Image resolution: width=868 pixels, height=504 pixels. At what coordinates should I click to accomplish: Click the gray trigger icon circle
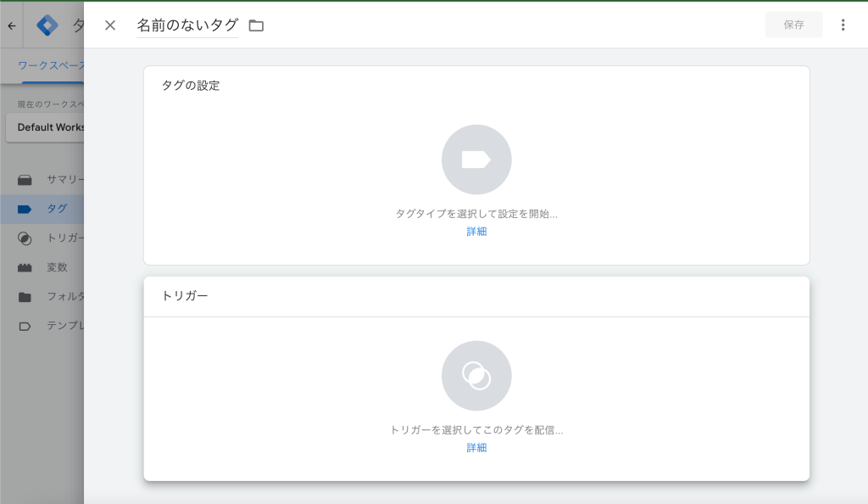(476, 376)
